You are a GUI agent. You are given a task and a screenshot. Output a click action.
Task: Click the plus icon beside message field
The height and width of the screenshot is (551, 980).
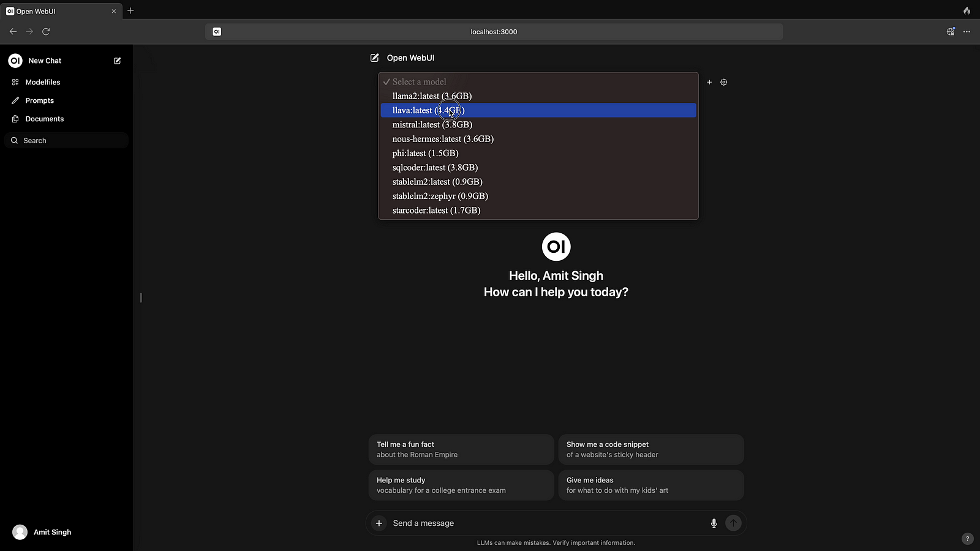click(x=379, y=523)
